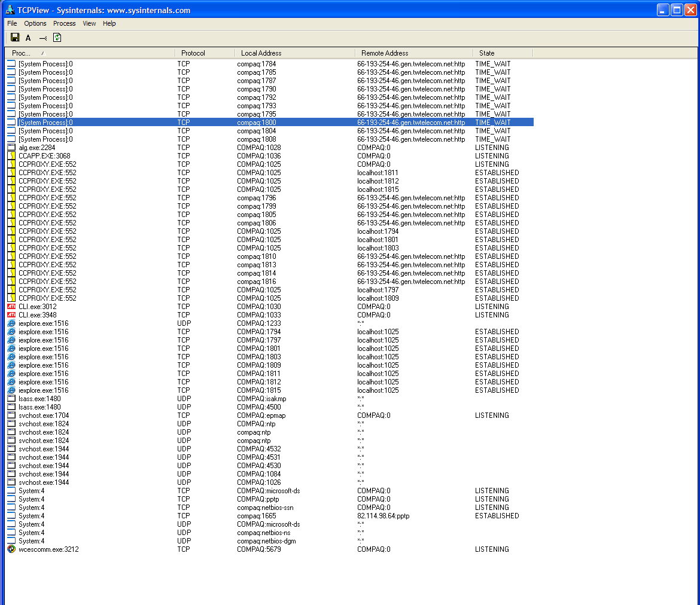Click the green Refresh toolbar icon

coord(57,38)
